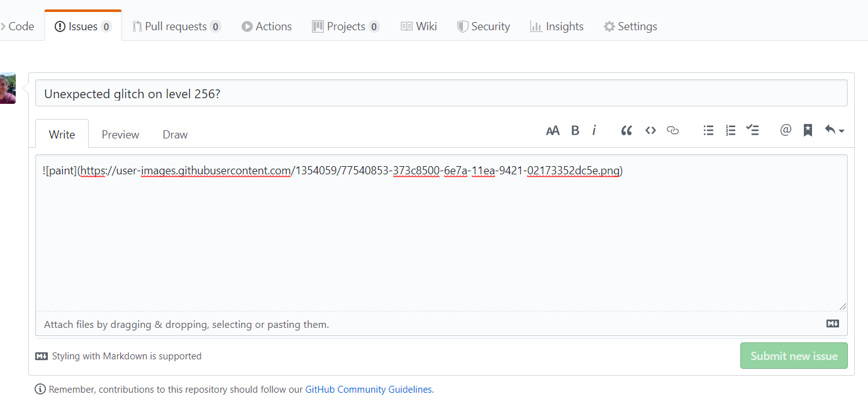Image resolution: width=868 pixels, height=416 pixels.
Task: Click the Submit new issue button
Action: point(794,356)
